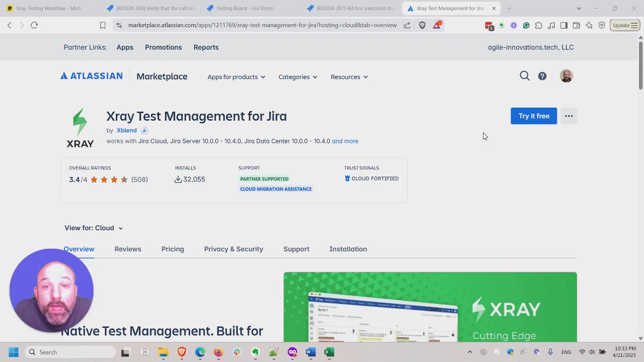Click the page vertical scrollbar
Screen dimensions: 644x362
tap(640, 65)
